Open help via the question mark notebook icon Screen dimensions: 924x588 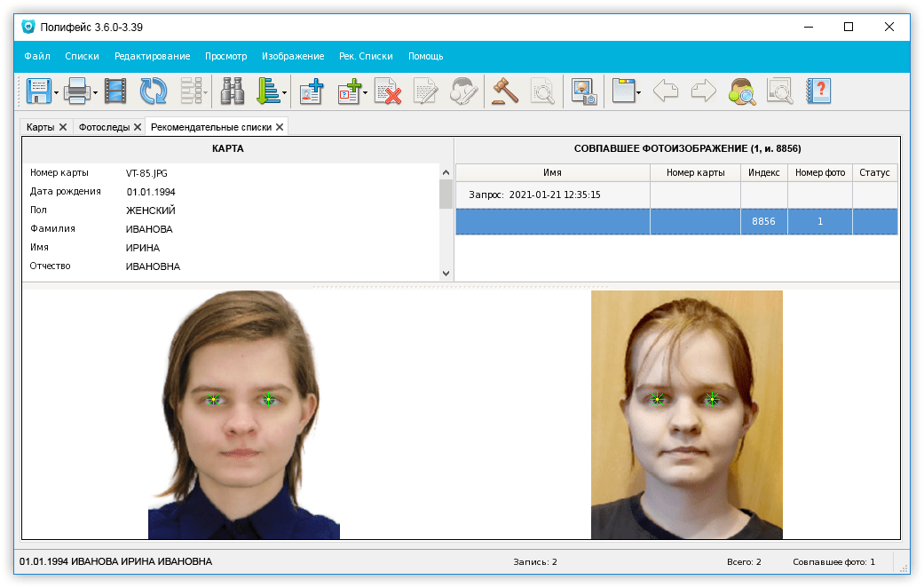coord(818,91)
